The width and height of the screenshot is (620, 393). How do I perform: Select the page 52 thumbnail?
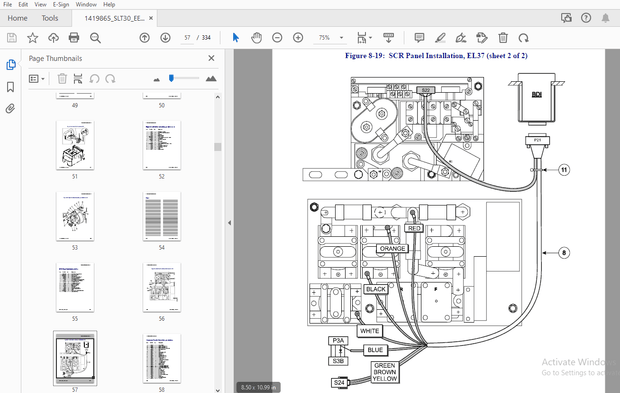(x=162, y=145)
